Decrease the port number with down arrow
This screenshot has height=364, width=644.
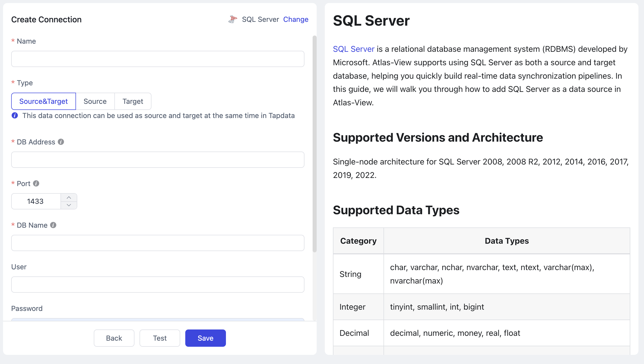click(x=69, y=205)
